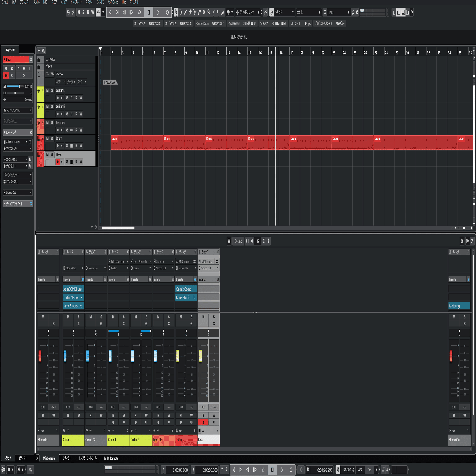Select the Object Selection arrow tool

tap(176, 12)
